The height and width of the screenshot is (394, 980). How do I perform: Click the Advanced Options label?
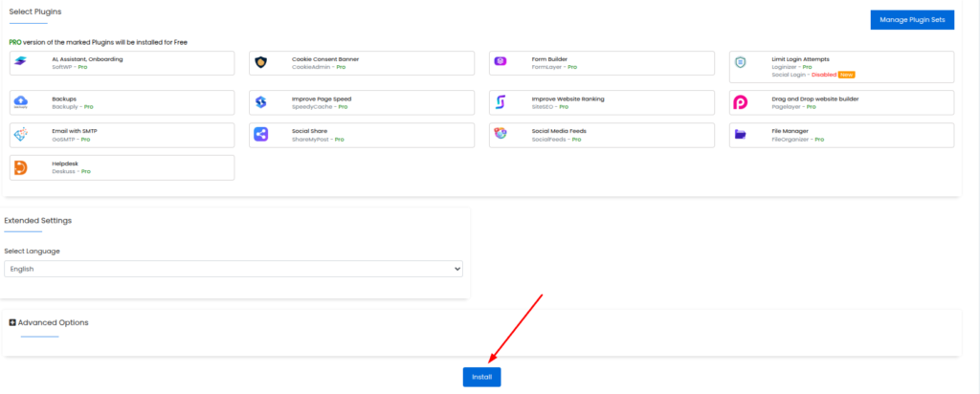tap(54, 323)
